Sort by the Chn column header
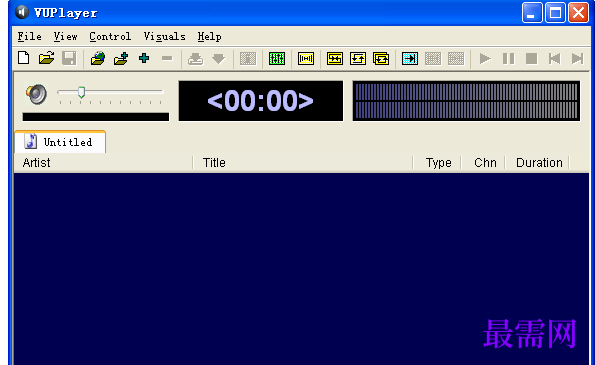The width and height of the screenshot is (595, 365). click(483, 163)
